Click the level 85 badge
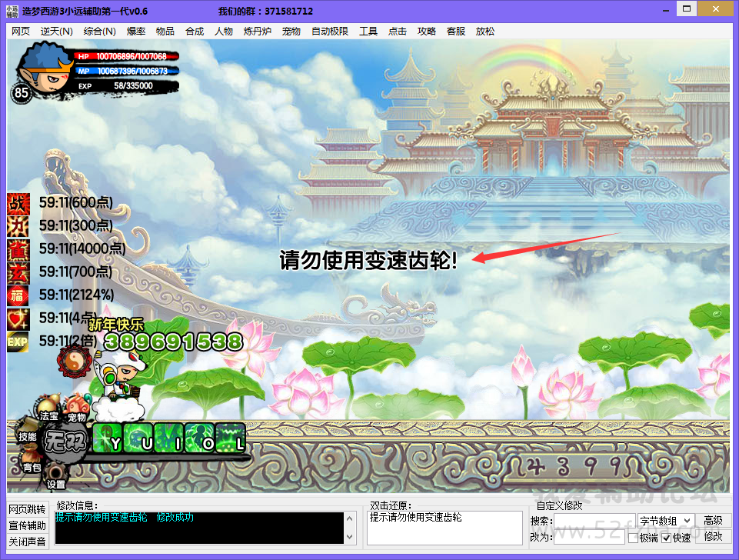 tap(22, 92)
